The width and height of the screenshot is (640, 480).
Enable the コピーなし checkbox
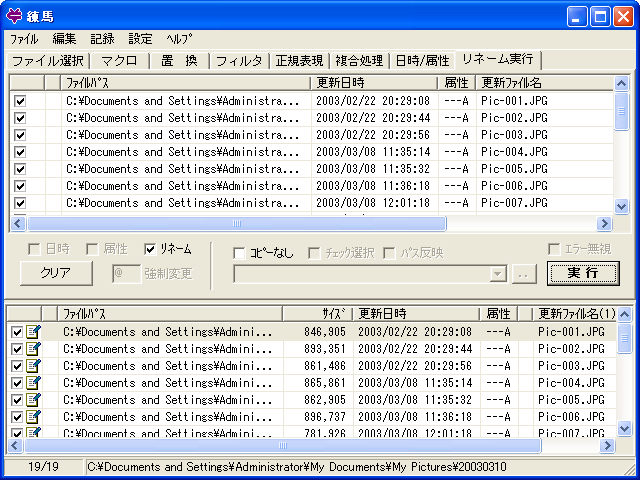(x=239, y=253)
